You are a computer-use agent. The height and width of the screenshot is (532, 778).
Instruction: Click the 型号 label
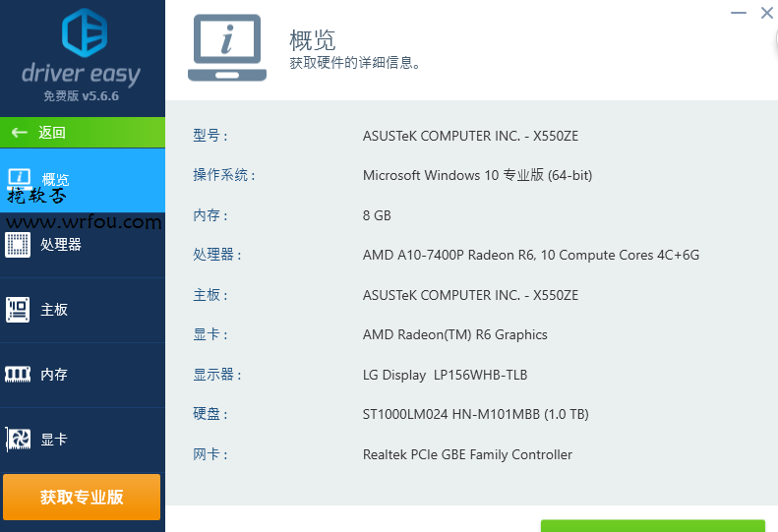(210, 135)
